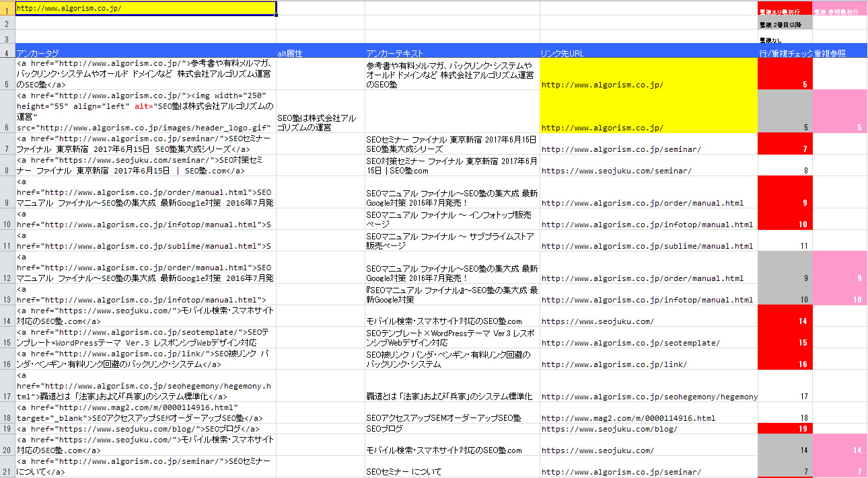Click the red cell with value 9
The height and width of the screenshot is (478, 868).
point(785,192)
